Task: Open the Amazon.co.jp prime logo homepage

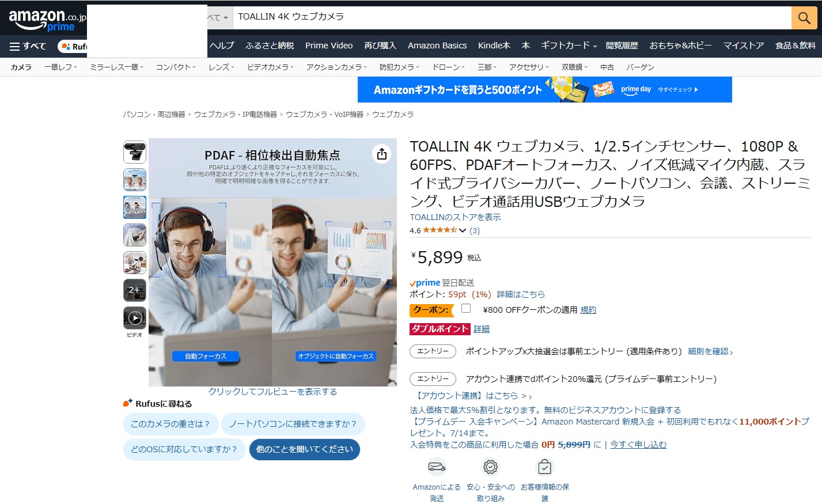Action: [x=46, y=20]
